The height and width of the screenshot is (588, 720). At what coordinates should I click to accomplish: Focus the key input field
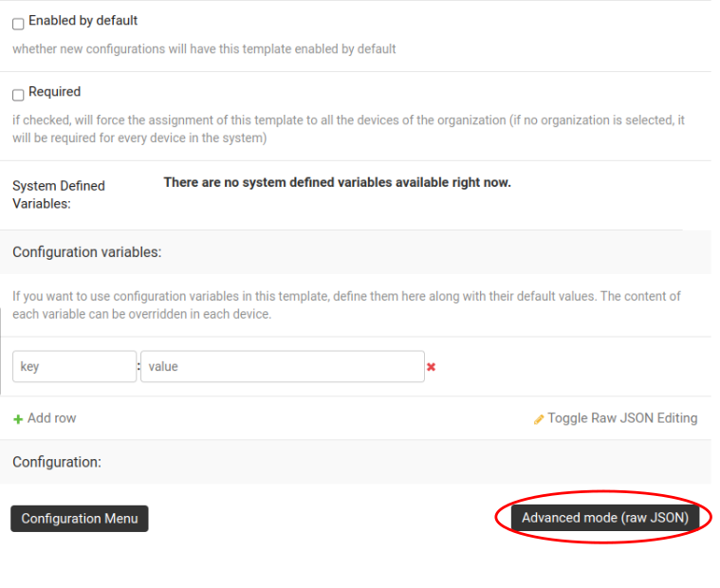pos(74,367)
